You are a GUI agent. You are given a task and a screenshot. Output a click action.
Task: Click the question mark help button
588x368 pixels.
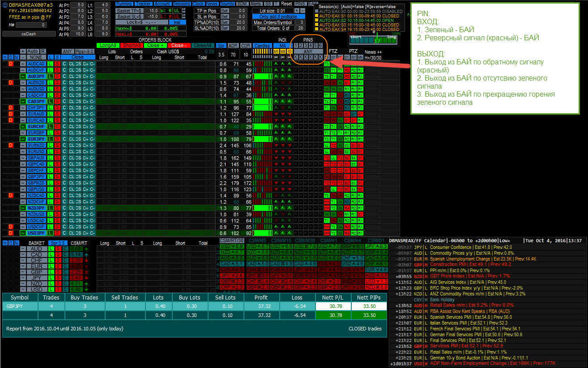[x=277, y=4]
